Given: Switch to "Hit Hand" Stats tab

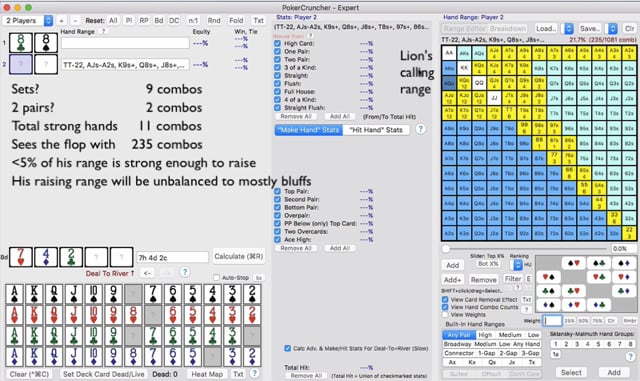Looking at the screenshot, I should pos(376,130).
